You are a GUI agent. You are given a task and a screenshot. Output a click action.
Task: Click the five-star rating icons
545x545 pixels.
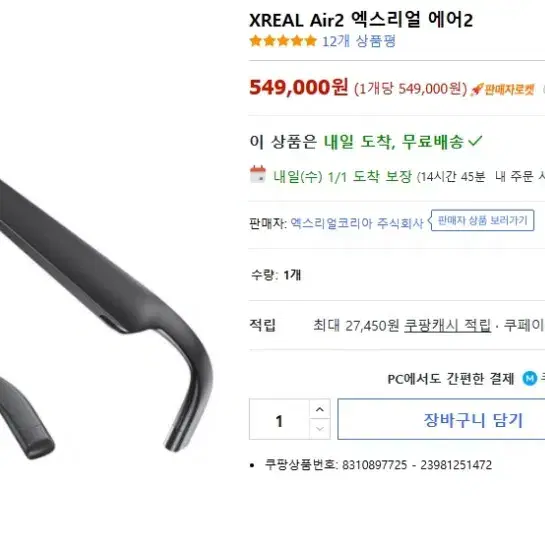click(x=283, y=41)
